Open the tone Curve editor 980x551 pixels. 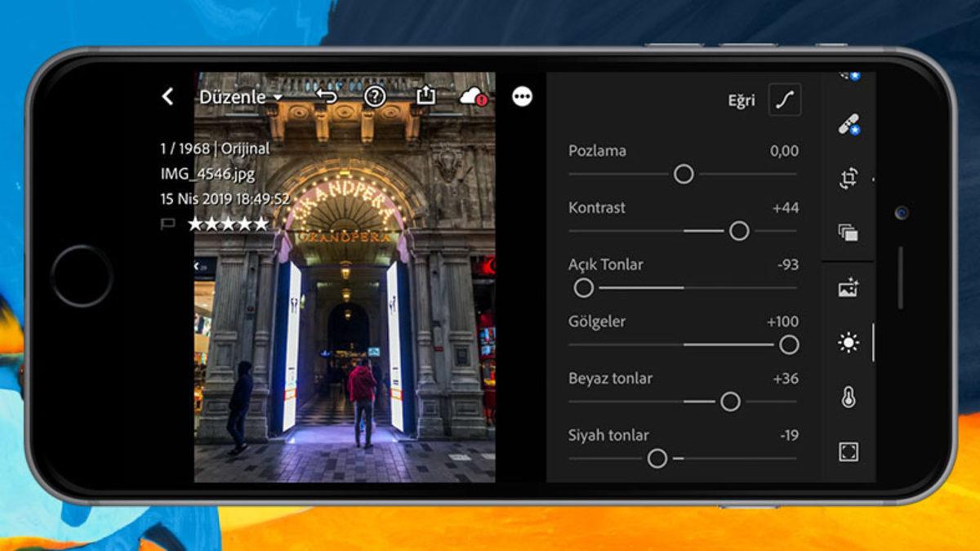click(783, 100)
